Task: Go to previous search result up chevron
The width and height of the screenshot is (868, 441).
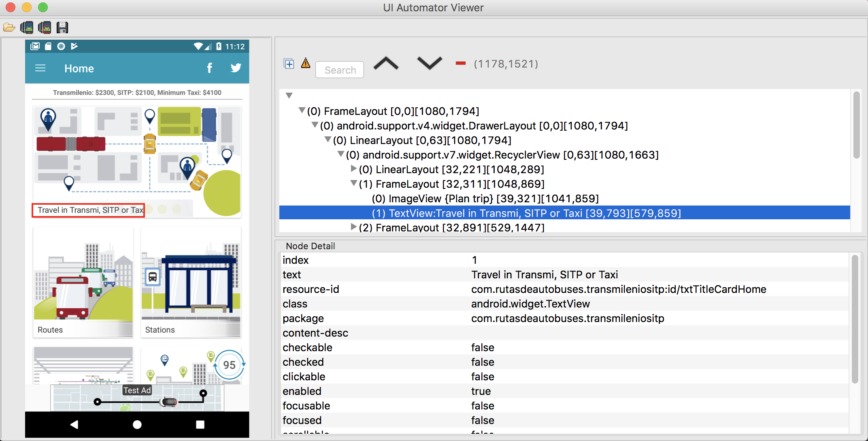Action: [386, 64]
